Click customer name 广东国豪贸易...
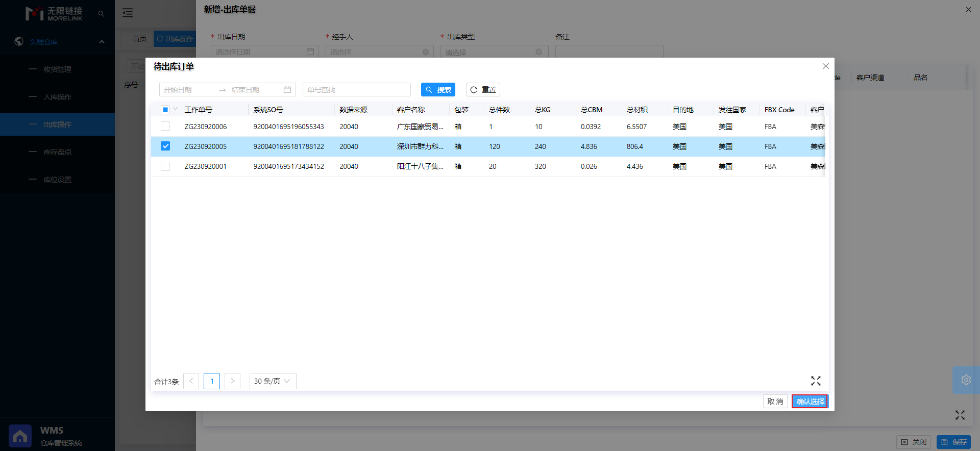The image size is (980, 451). point(420,127)
